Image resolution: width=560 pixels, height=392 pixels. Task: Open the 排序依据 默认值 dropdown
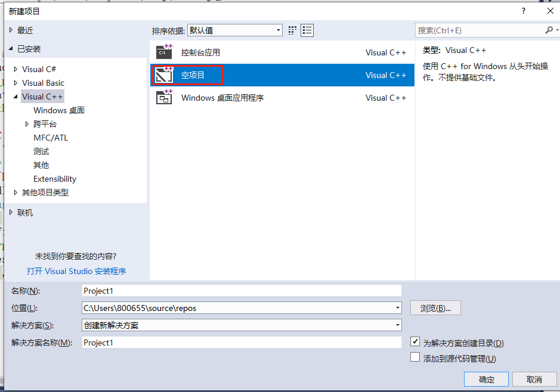click(x=235, y=30)
